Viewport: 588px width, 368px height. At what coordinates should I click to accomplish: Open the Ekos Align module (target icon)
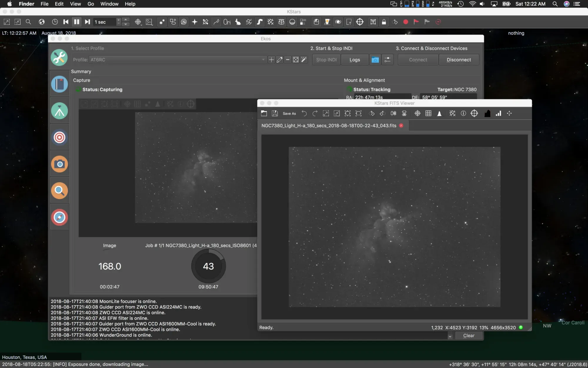[59, 137]
